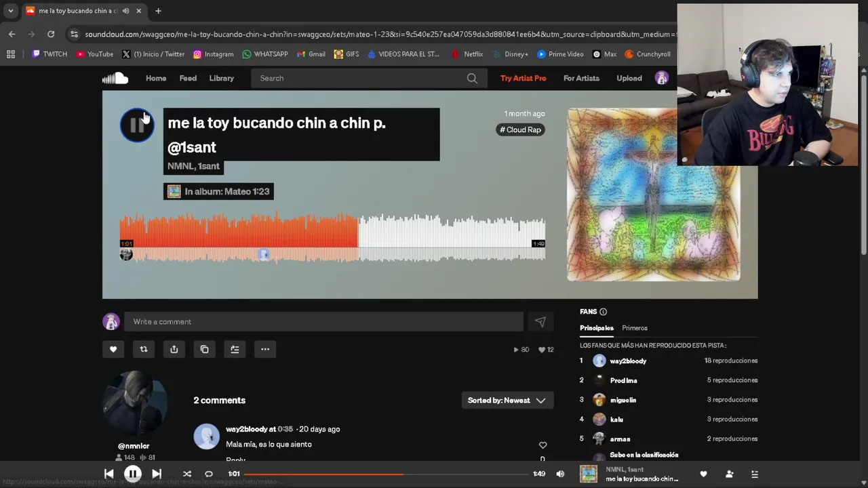Toggle shuffle in the player bar
The image size is (868, 488).
187,474
